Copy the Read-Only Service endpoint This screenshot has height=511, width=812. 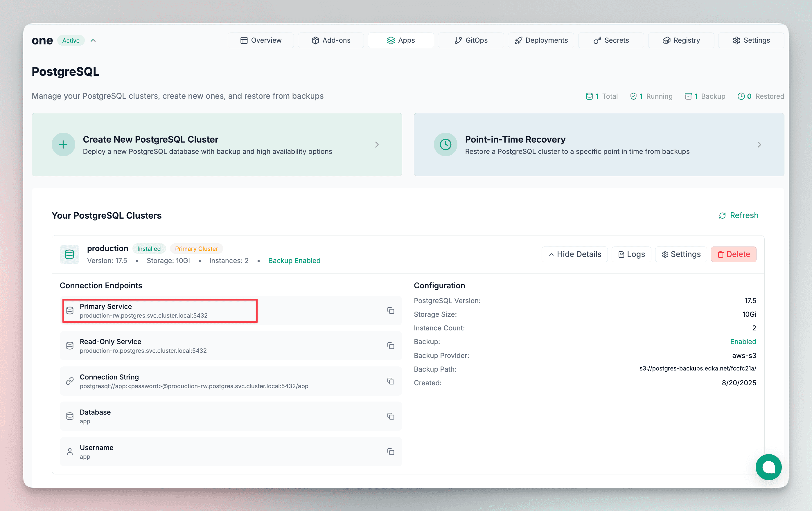point(391,346)
